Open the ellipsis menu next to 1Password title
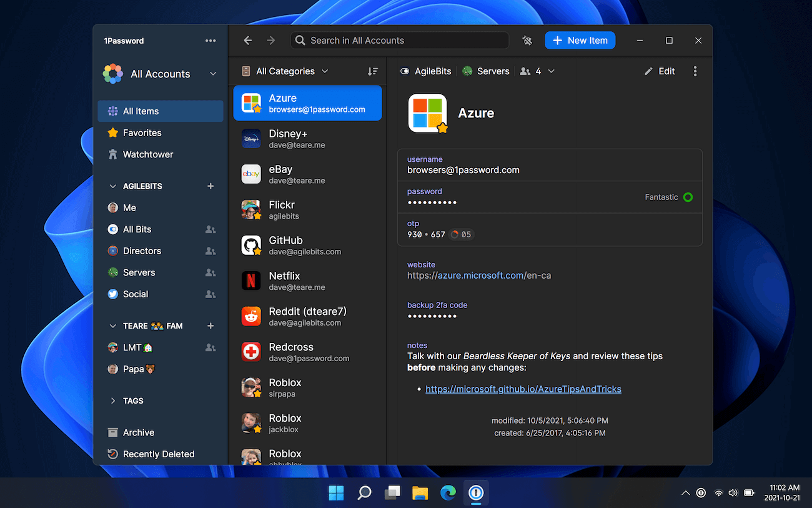Screen dimensions: 812x508 (x=210, y=41)
